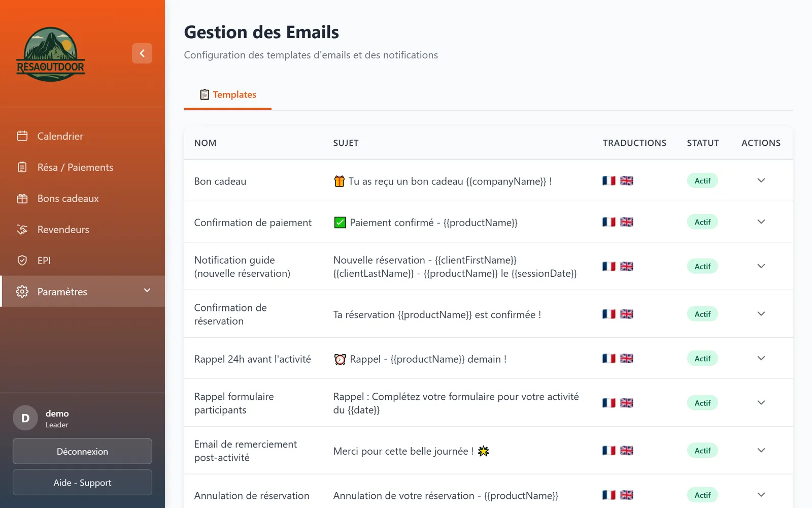Image resolution: width=812 pixels, height=508 pixels.
Task: Collapse the sidebar with the arrow button
Action: (142, 53)
